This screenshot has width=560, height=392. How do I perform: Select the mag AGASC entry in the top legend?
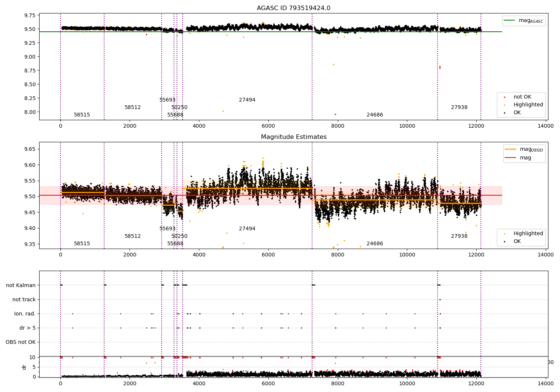click(x=523, y=21)
